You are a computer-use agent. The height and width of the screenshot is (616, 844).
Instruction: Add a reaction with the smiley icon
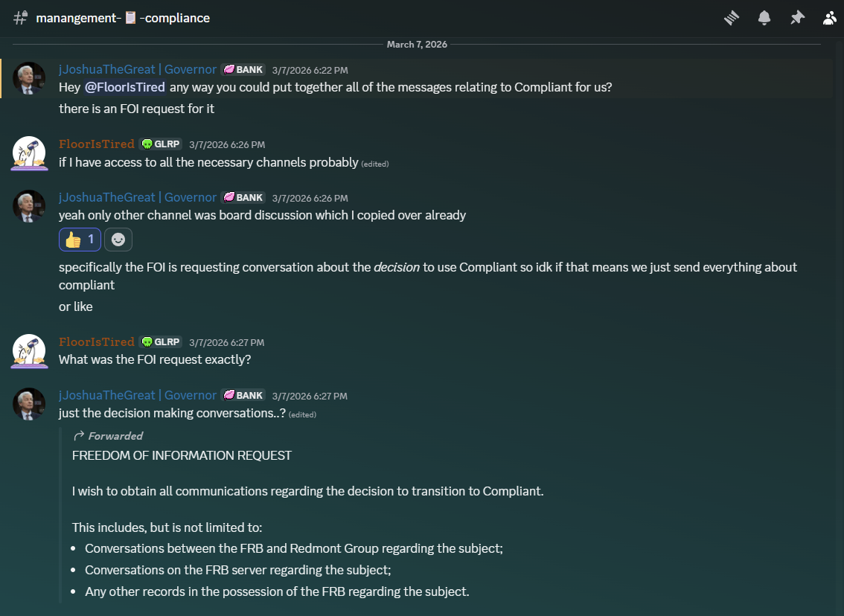click(x=118, y=240)
